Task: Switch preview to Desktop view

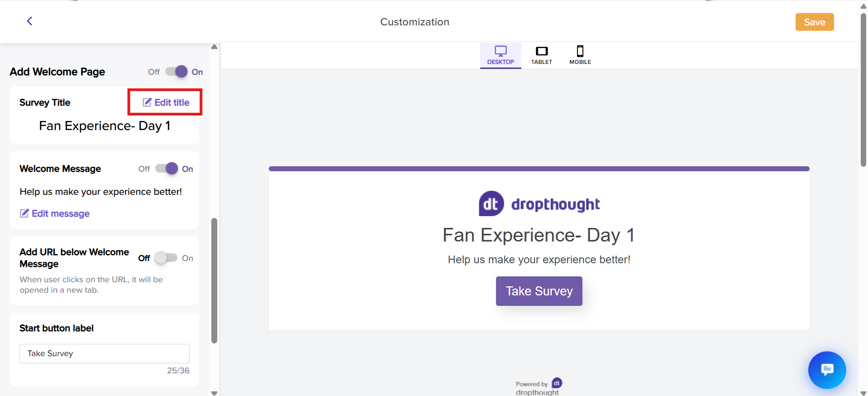Action: pos(501,55)
